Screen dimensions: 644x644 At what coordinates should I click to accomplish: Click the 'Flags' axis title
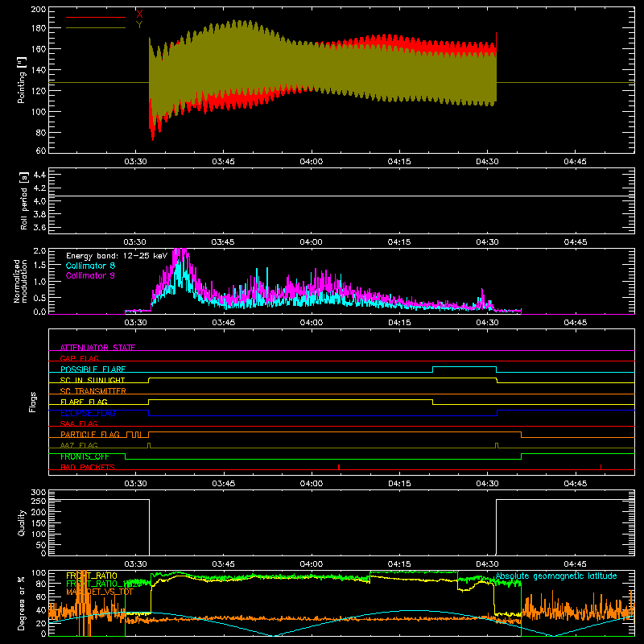pos(32,402)
